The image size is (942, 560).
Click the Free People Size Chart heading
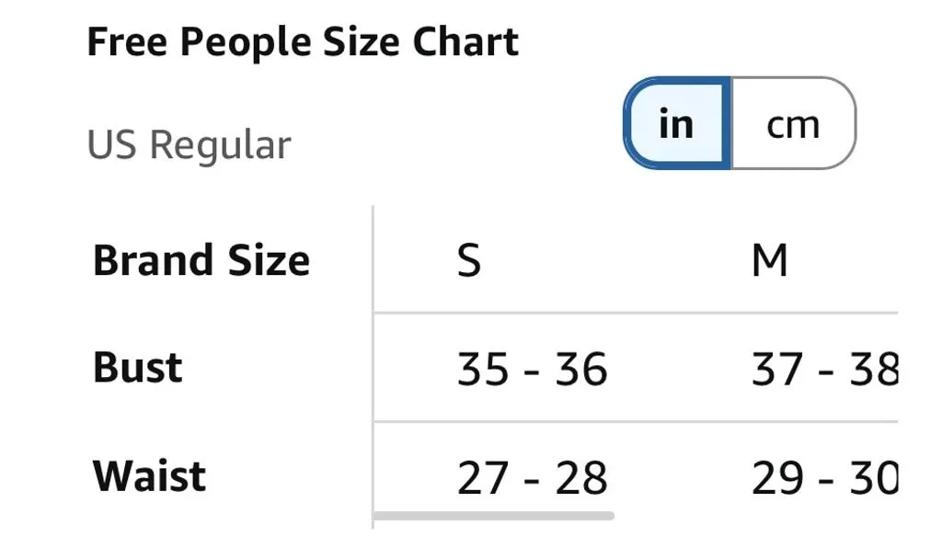(x=303, y=42)
